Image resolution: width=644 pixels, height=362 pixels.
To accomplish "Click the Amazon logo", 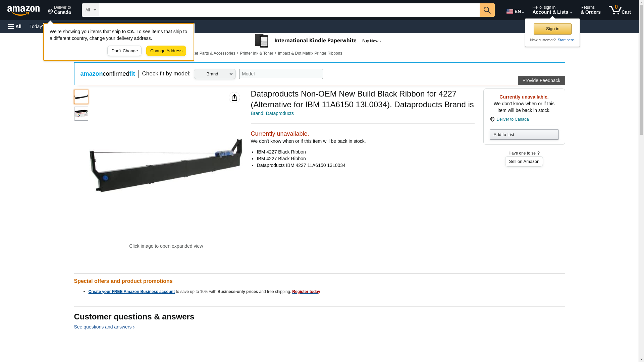I will point(23,10).
